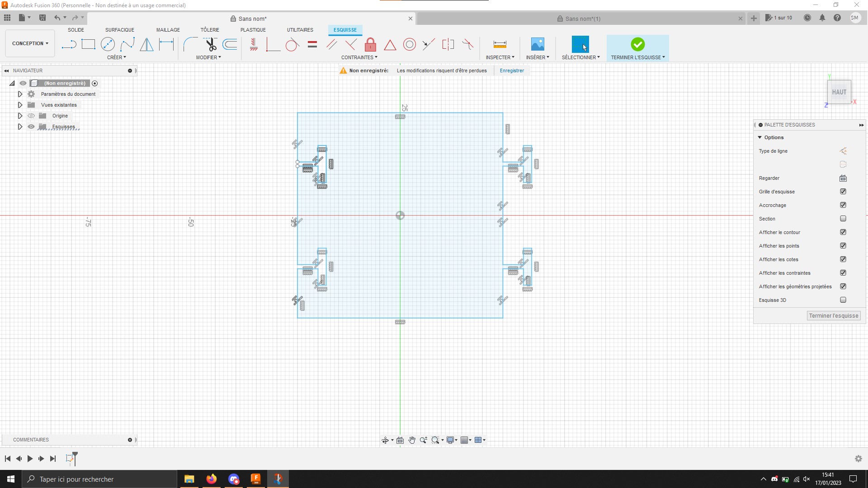Viewport: 868px width, 488px height.
Task: Switch to the SOLIDE tab
Action: pos(76,30)
